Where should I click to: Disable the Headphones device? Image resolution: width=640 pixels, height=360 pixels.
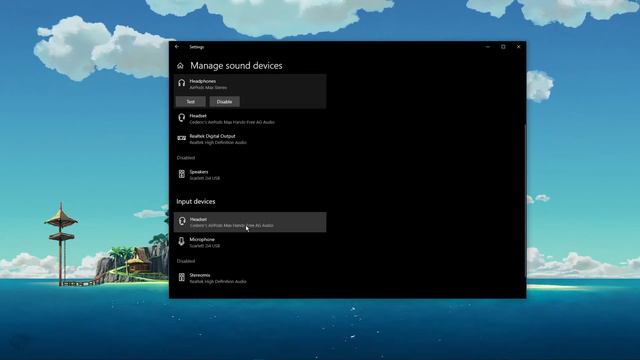point(224,102)
